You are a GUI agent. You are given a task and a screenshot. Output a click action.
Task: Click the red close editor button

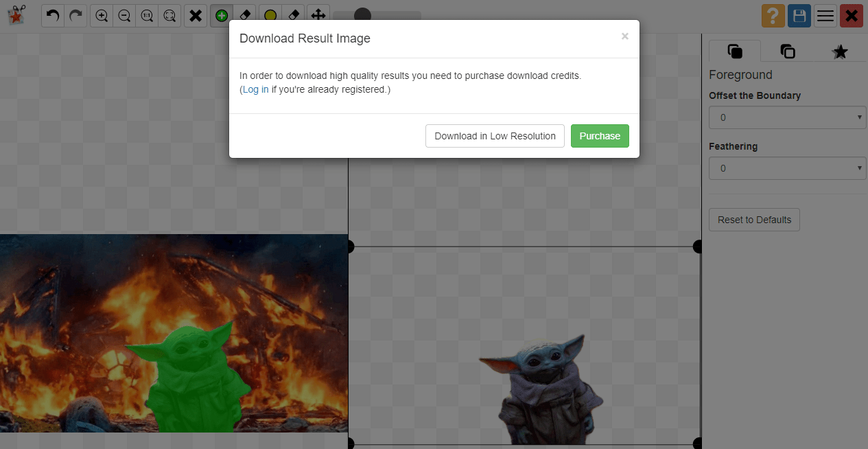pos(852,16)
